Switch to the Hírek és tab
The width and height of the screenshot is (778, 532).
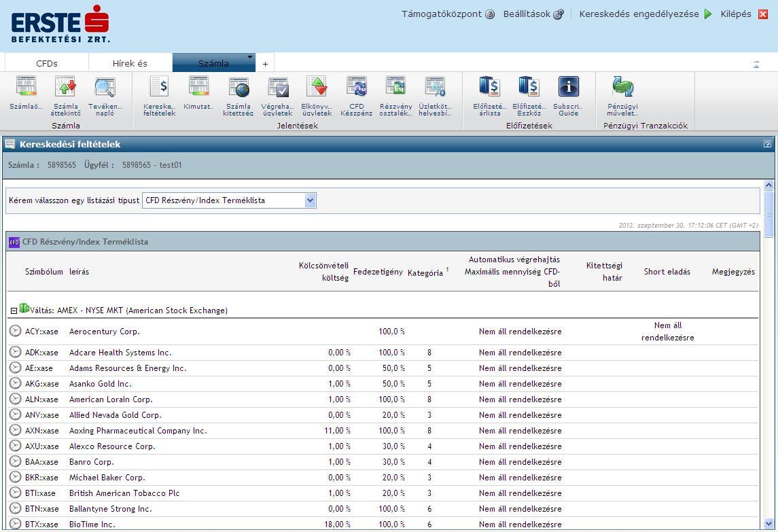130,63
